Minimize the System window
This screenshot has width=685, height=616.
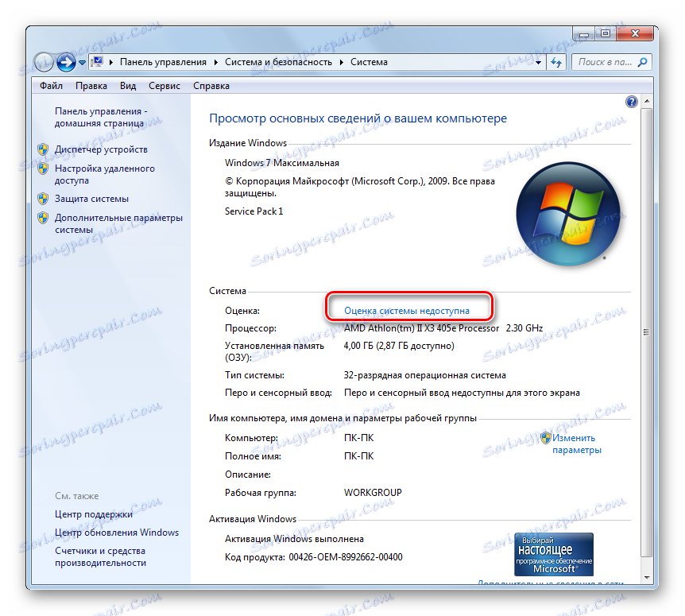[584, 33]
